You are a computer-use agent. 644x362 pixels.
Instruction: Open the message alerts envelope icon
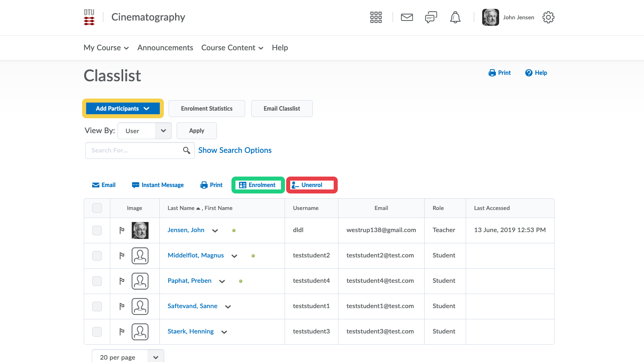[407, 17]
